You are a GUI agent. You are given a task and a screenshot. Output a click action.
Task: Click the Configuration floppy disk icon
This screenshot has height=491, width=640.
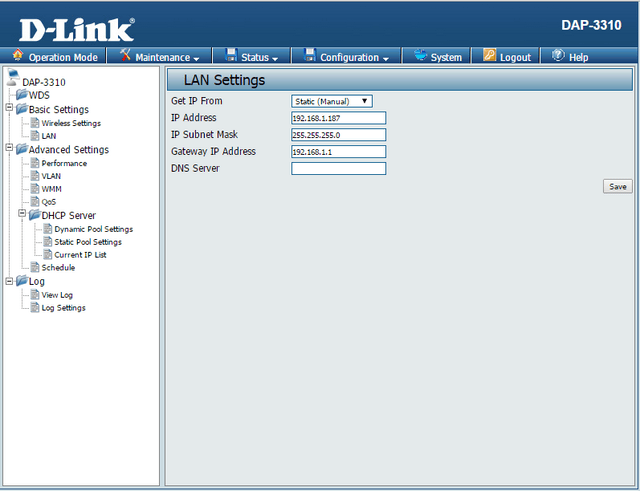pos(310,55)
